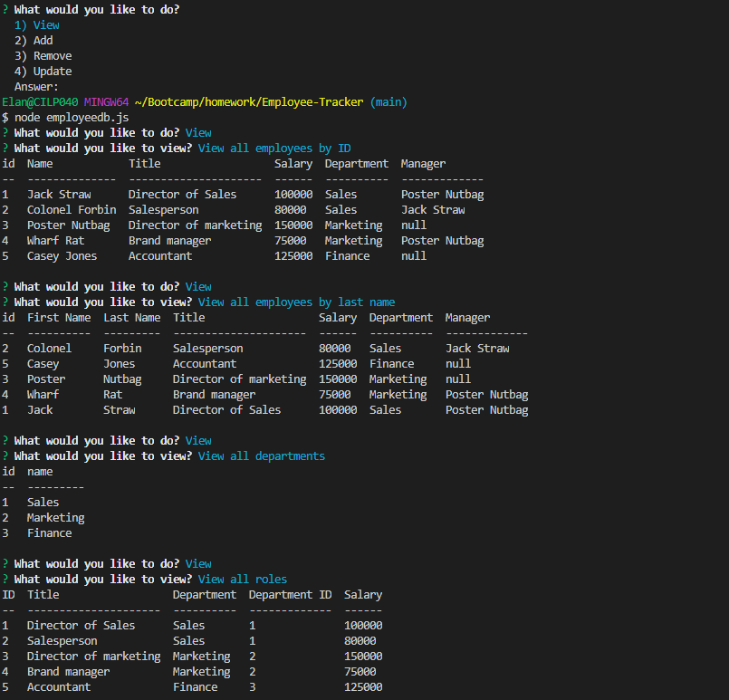This screenshot has width=729, height=700.
Task: Click the "Sales" row in departments table
Action: pos(43,502)
